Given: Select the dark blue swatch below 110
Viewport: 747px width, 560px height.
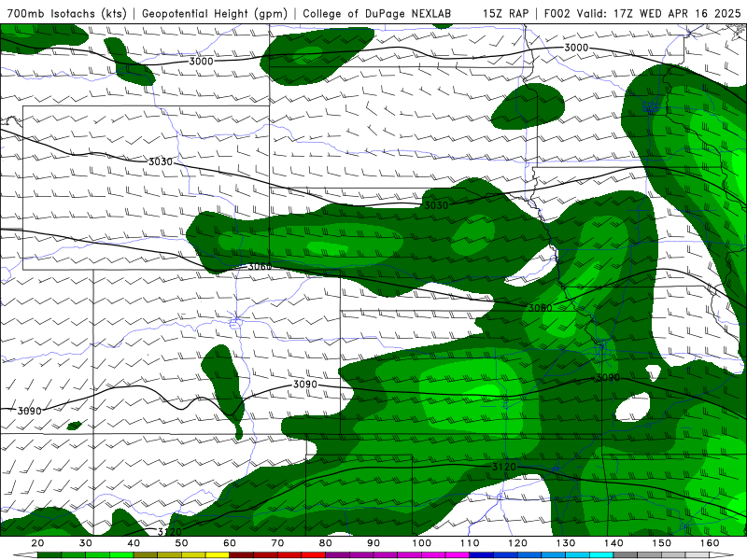Looking at the screenshot, I should tap(482, 555).
